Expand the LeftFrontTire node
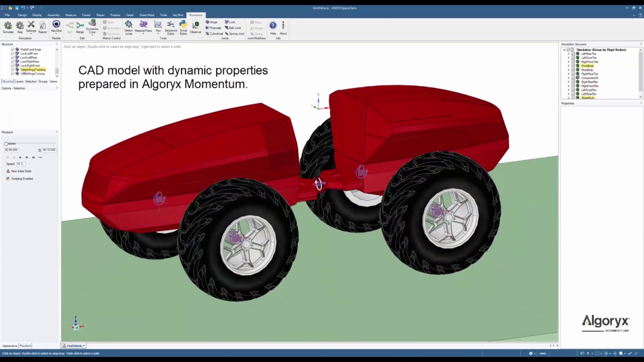 tap(569, 58)
